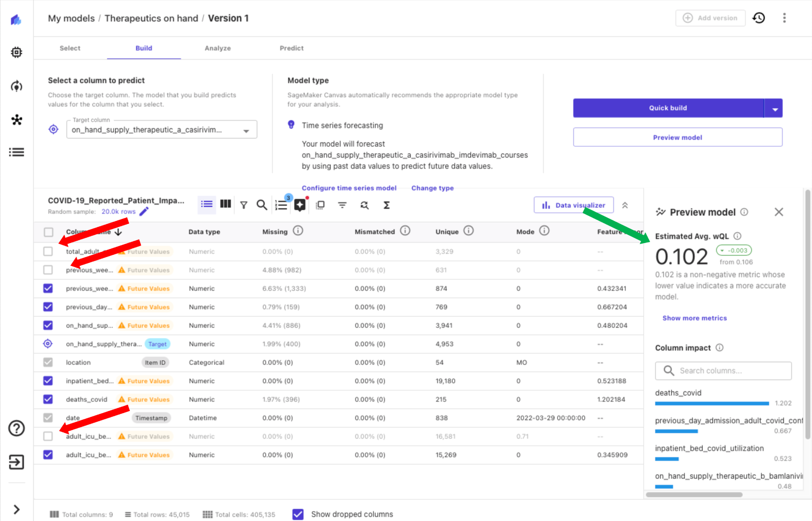Toggle Show dropped columns checkbox
The image size is (812, 521).
tap(298, 514)
